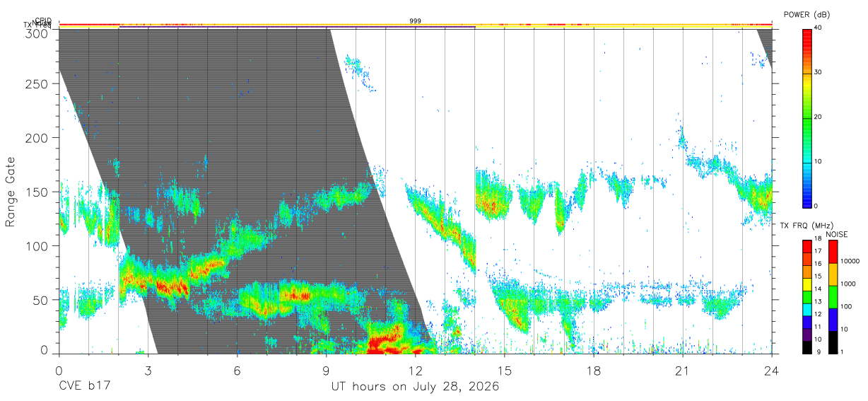Screen dimensions: 868x401
Task: Pick the green swatch in the NOISE legend
Action: (x=833, y=297)
